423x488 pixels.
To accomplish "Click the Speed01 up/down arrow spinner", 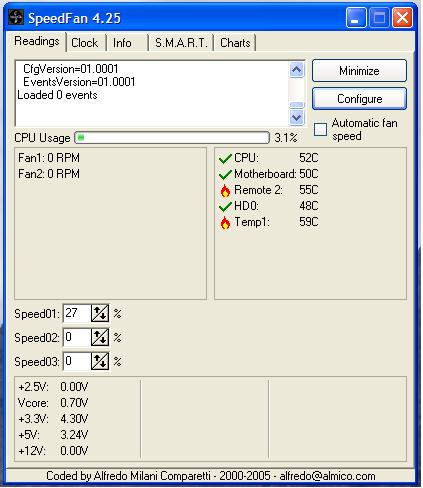I will click(x=100, y=313).
